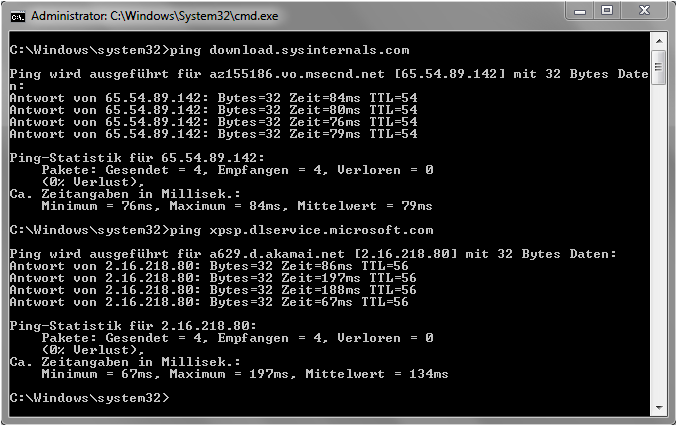677x426 pixels.
Task: Minimize the command prompt window
Action: coord(581,12)
